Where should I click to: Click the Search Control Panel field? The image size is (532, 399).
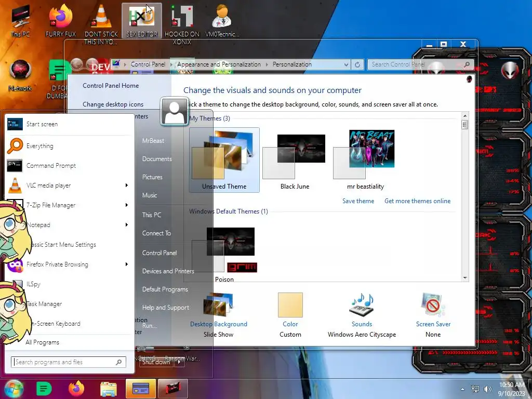420,64
